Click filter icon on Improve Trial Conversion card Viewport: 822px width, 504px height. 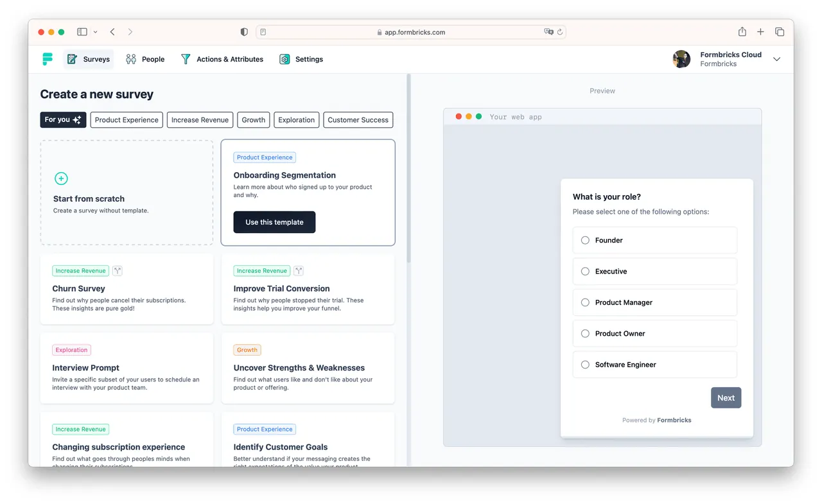pyautogui.click(x=299, y=271)
